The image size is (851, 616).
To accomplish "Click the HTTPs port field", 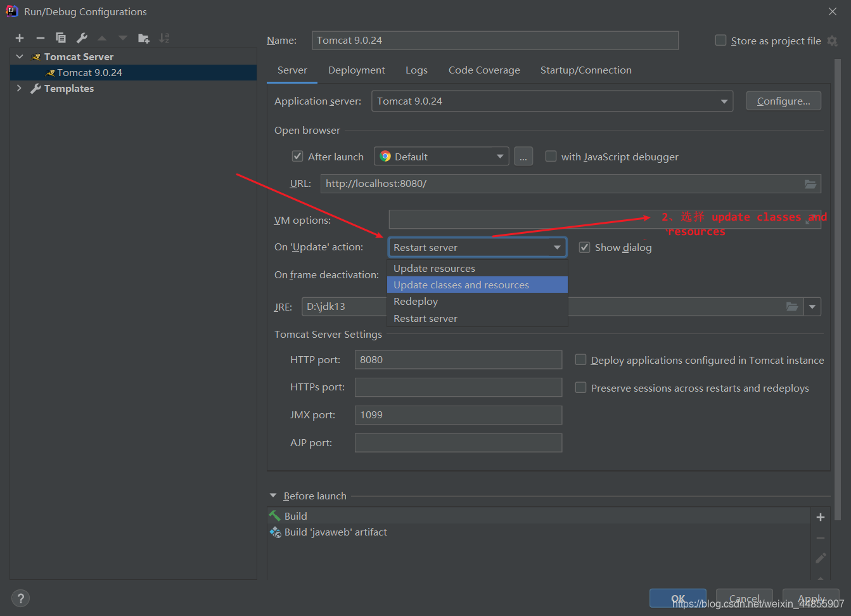I will (x=458, y=387).
